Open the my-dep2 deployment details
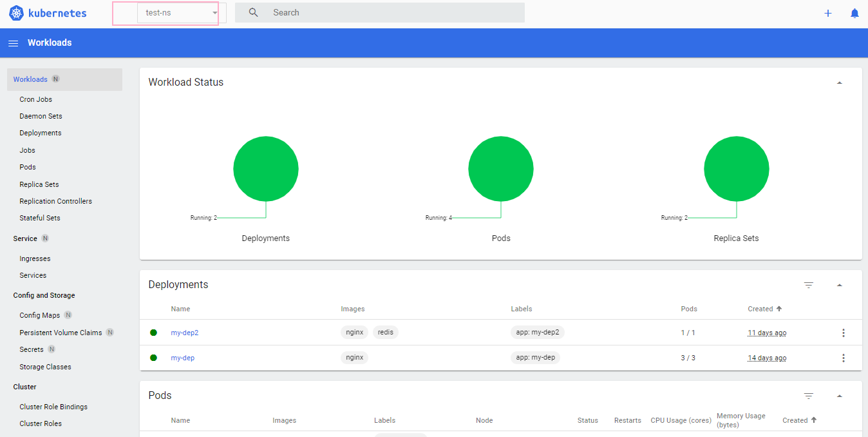Viewport: 868px width, 437px height. pos(185,333)
